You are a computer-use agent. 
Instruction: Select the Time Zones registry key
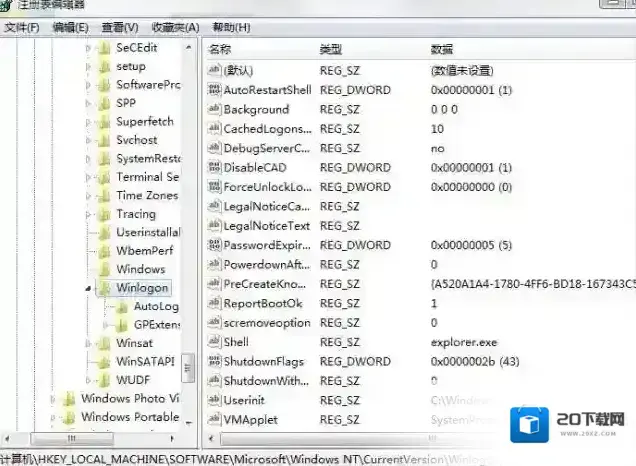pyautogui.click(x=147, y=195)
